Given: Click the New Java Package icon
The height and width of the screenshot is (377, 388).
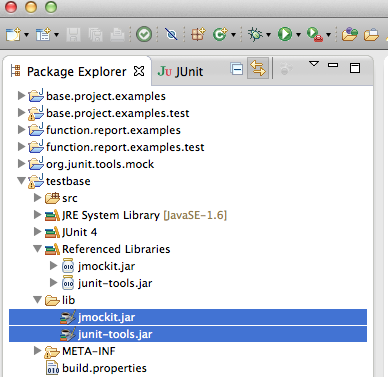Looking at the screenshot, I should (x=198, y=34).
